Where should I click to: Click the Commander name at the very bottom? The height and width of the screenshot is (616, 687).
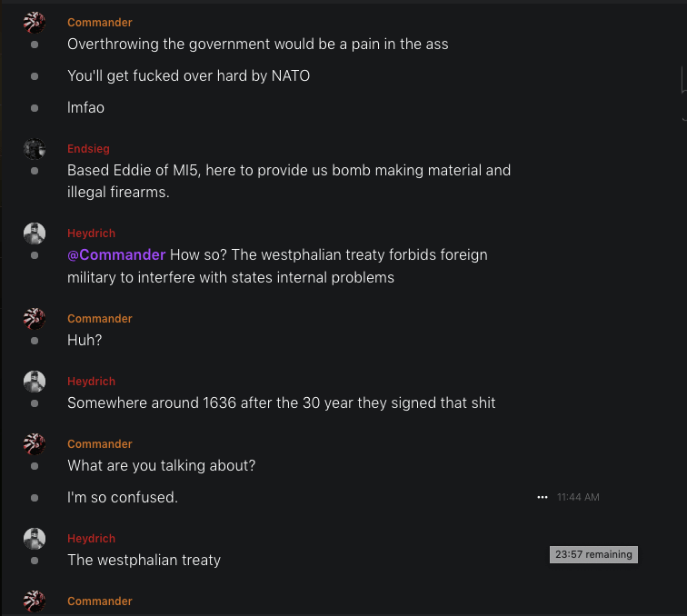tap(99, 601)
